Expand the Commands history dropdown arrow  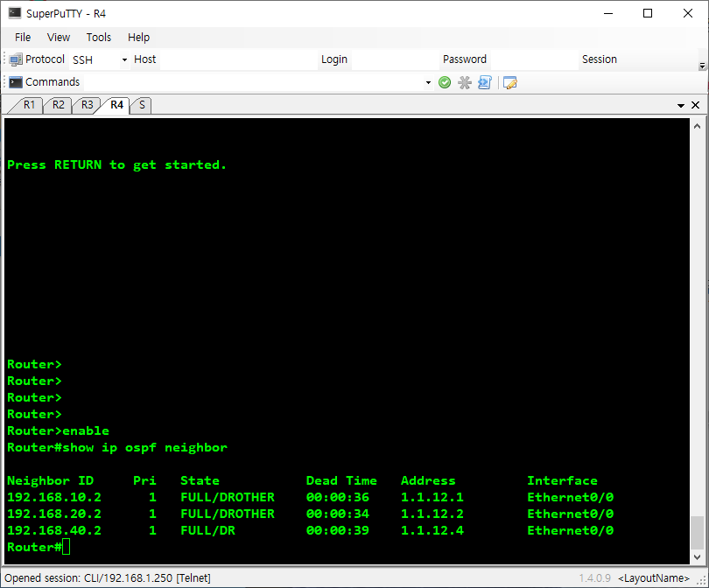pos(428,83)
